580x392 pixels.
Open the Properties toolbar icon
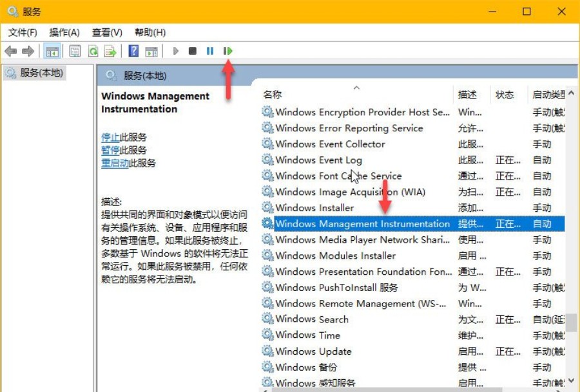(75, 51)
